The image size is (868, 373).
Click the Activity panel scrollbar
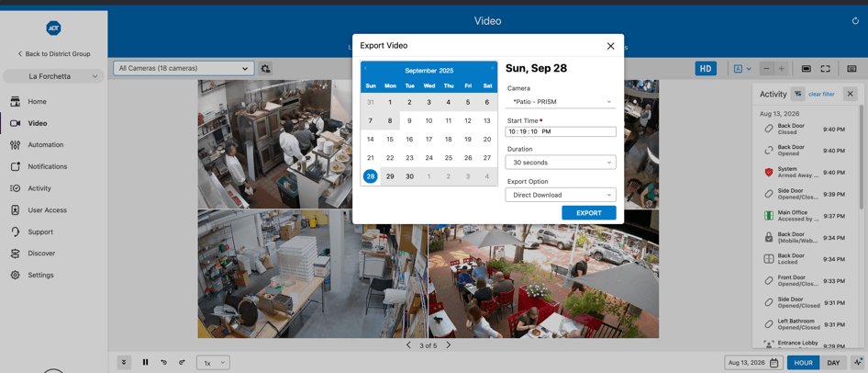(861, 158)
